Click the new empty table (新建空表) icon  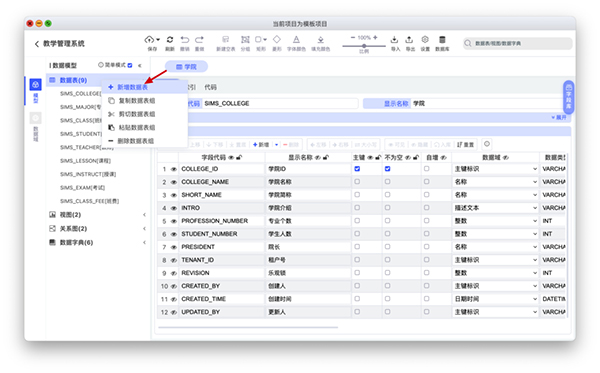[x=226, y=39]
